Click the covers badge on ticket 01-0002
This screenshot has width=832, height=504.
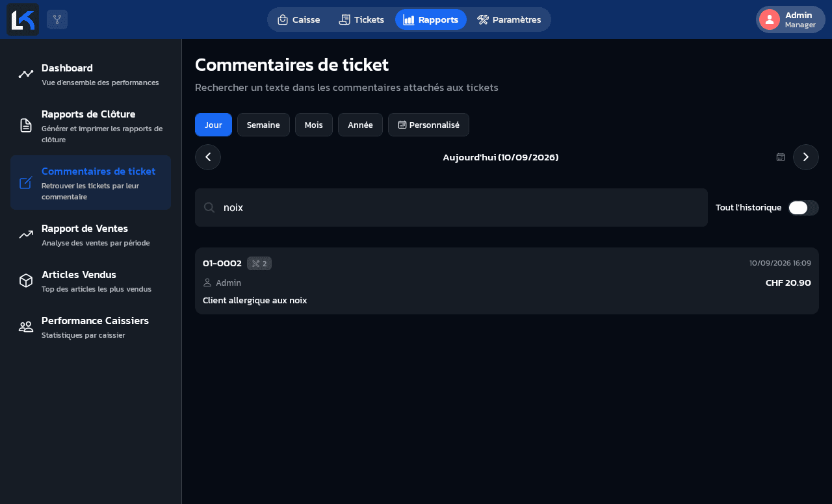259,263
